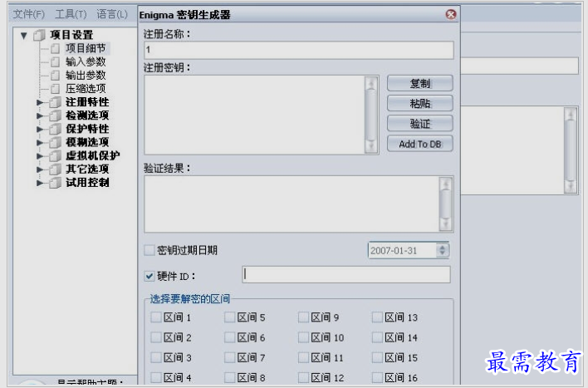The height and width of the screenshot is (388, 588).
Task: Click the expiry date spinner arrows
Action: click(x=443, y=251)
